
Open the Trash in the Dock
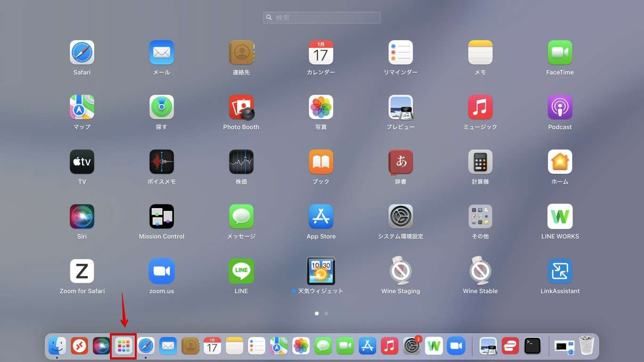coord(586,346)
